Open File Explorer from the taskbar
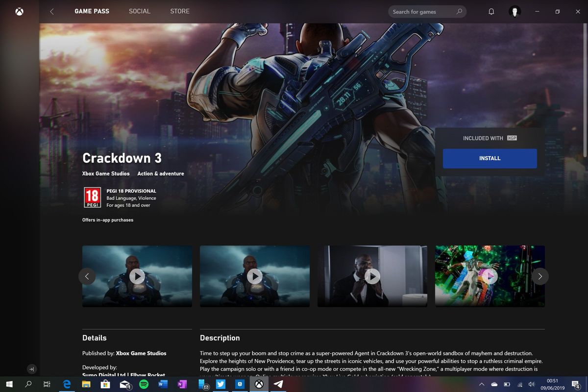The height and width of the screenshot is (392, 588). 86,385
